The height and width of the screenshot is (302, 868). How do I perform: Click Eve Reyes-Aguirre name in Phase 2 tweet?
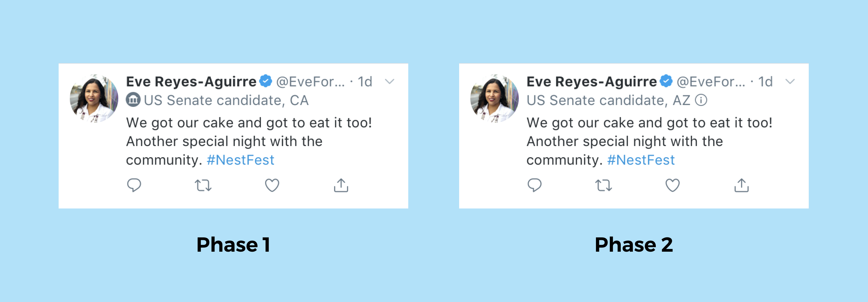coord(591,82)
